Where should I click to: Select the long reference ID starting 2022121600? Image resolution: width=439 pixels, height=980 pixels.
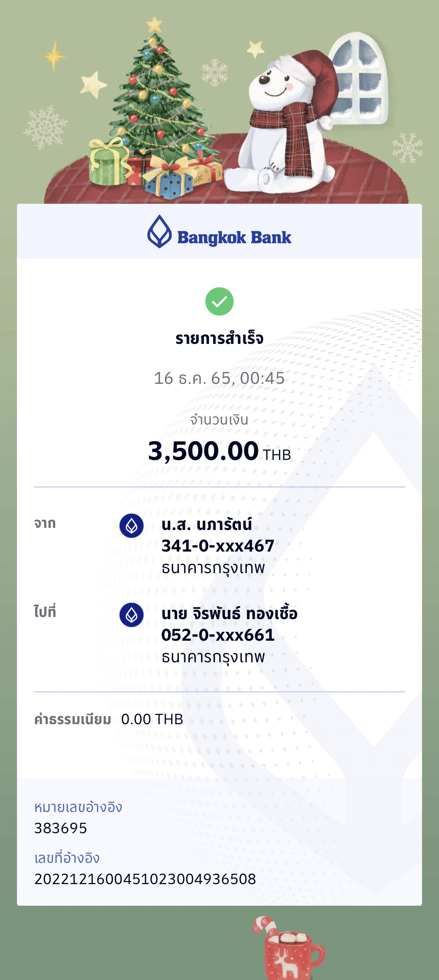click(x=145, y=879)
